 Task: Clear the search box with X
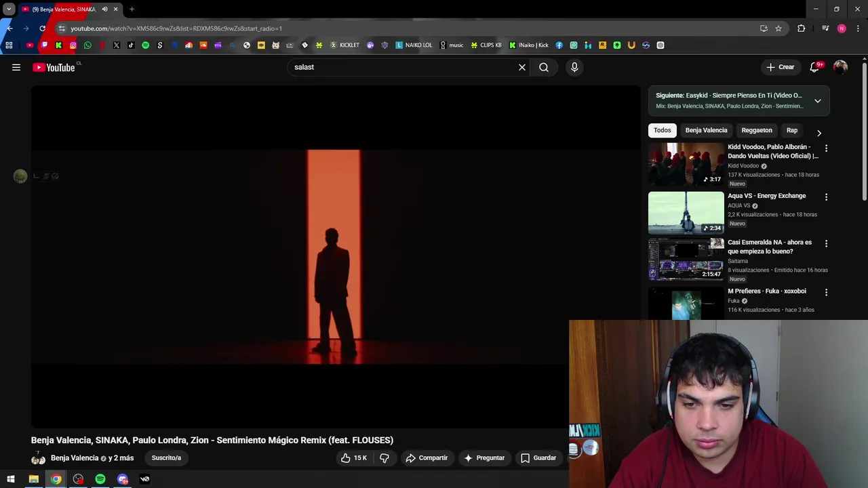click(522, 67)
